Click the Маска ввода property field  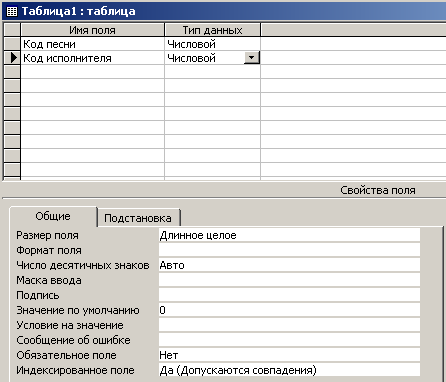click(x=289, y=280)
